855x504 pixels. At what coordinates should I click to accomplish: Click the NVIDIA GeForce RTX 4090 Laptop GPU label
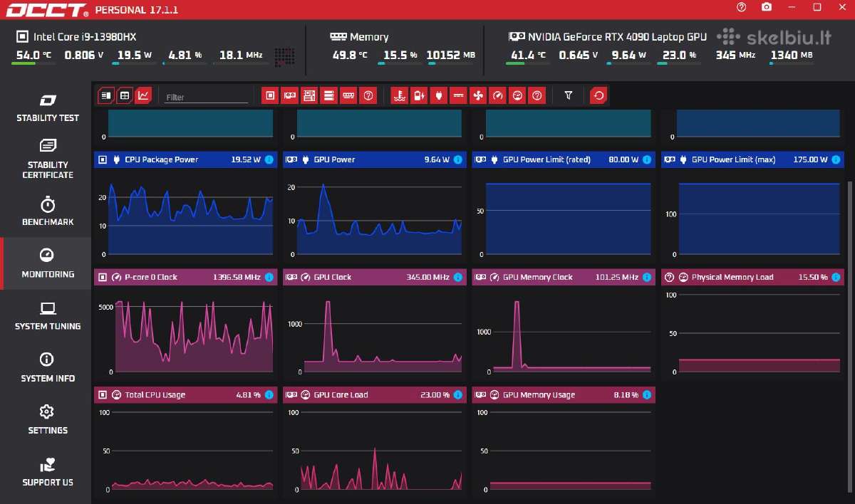tap(618, 36)
